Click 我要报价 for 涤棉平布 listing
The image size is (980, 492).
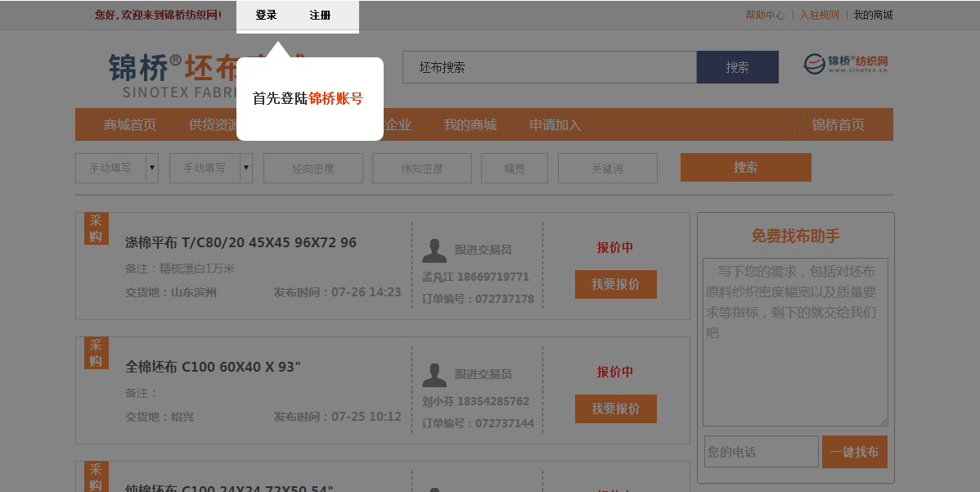(x=615, y=284)
